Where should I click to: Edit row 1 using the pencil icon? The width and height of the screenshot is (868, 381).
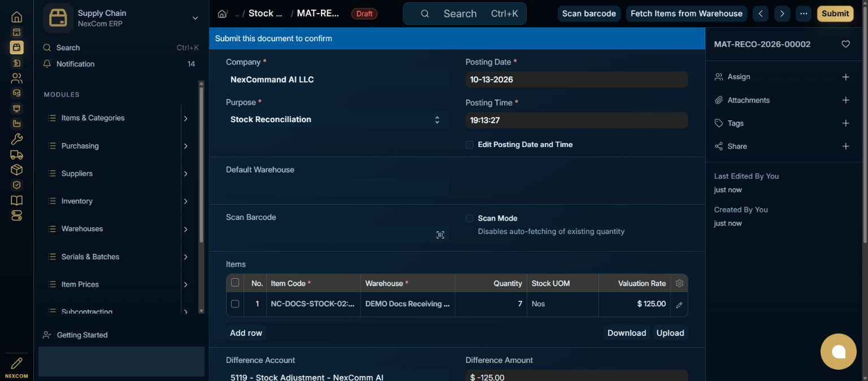[679, 305]
